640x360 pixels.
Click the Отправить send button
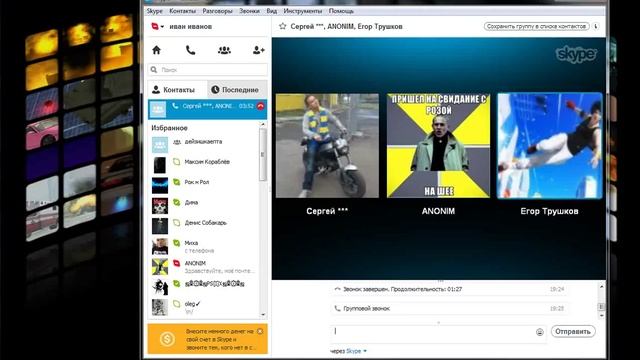(x=573, y=332)
